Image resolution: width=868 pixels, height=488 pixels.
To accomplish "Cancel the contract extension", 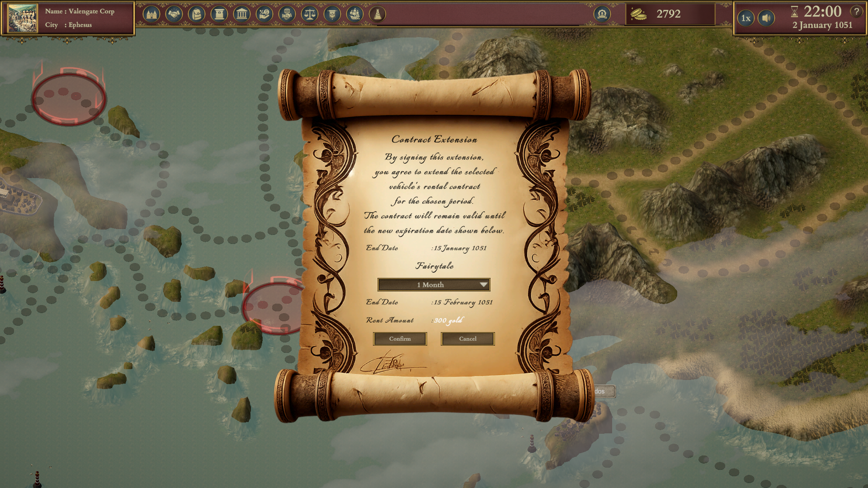I will (468, 339).
